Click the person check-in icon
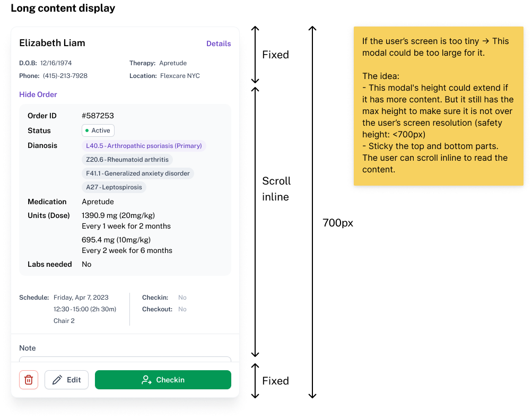The image size is (532, 419). pyautogui.click(x=146, y=380)
